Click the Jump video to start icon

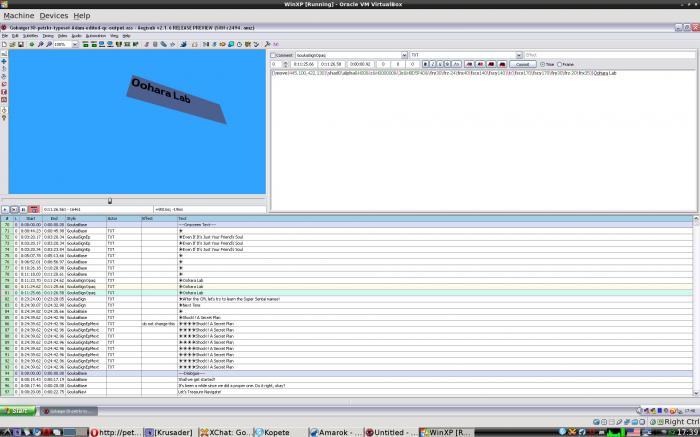[85, 44]
